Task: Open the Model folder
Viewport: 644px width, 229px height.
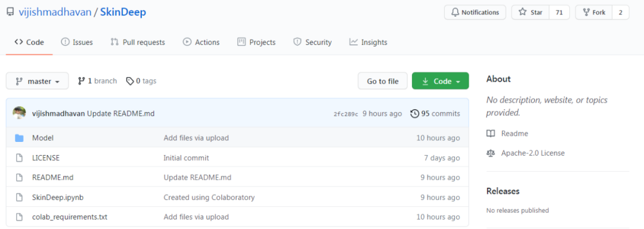Action: coord(43,138)
